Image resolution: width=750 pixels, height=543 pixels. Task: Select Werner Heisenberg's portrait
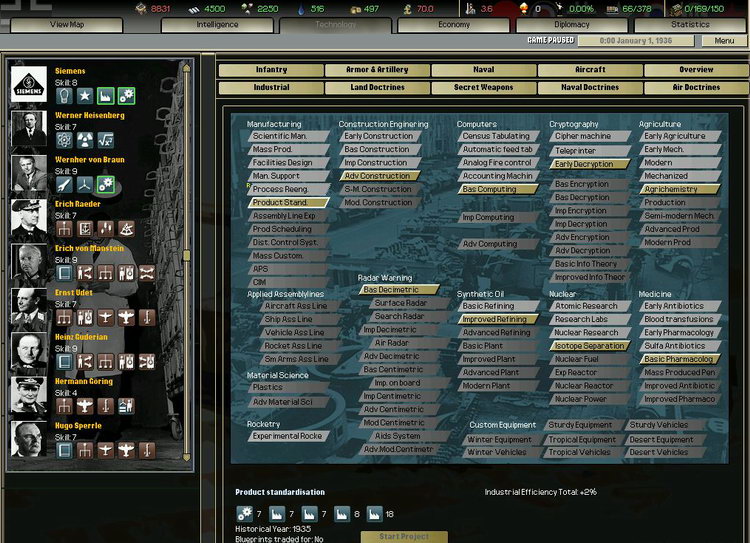point(29,128)
